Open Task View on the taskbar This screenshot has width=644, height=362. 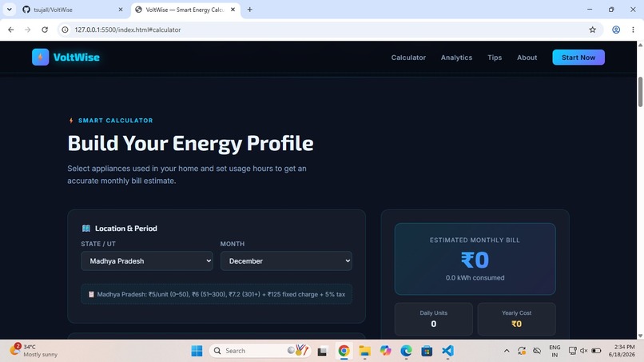323,351
